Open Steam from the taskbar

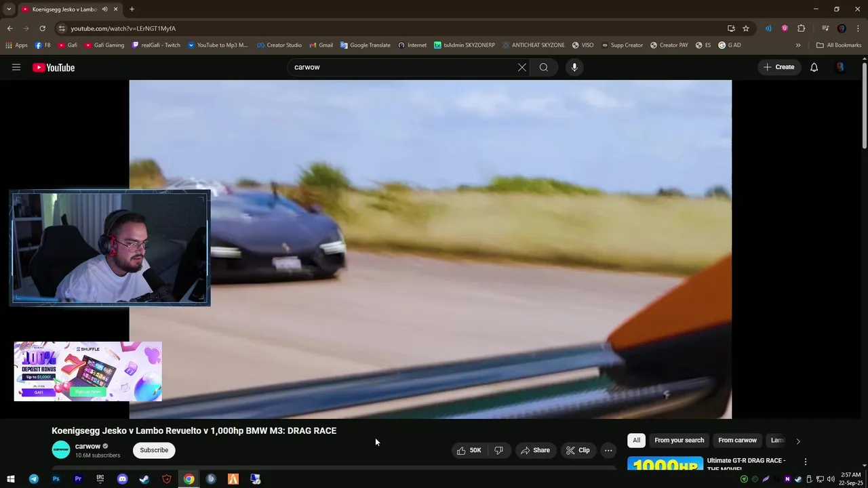144,479
